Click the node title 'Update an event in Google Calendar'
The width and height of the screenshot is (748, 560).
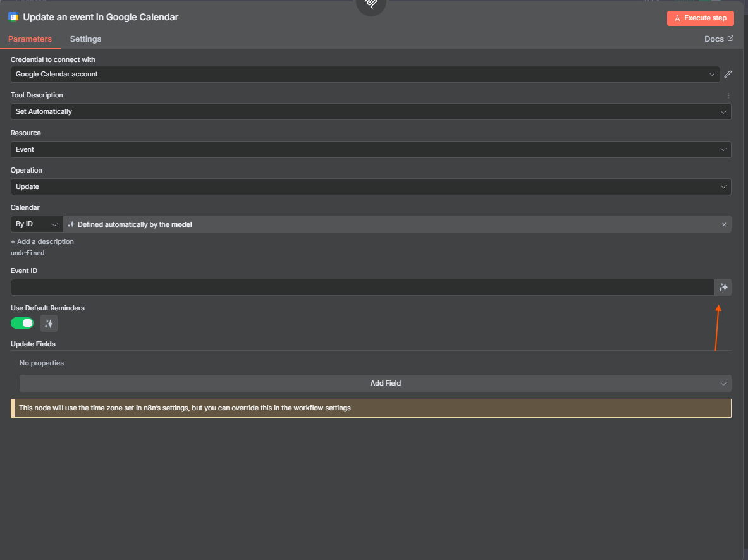101,17
